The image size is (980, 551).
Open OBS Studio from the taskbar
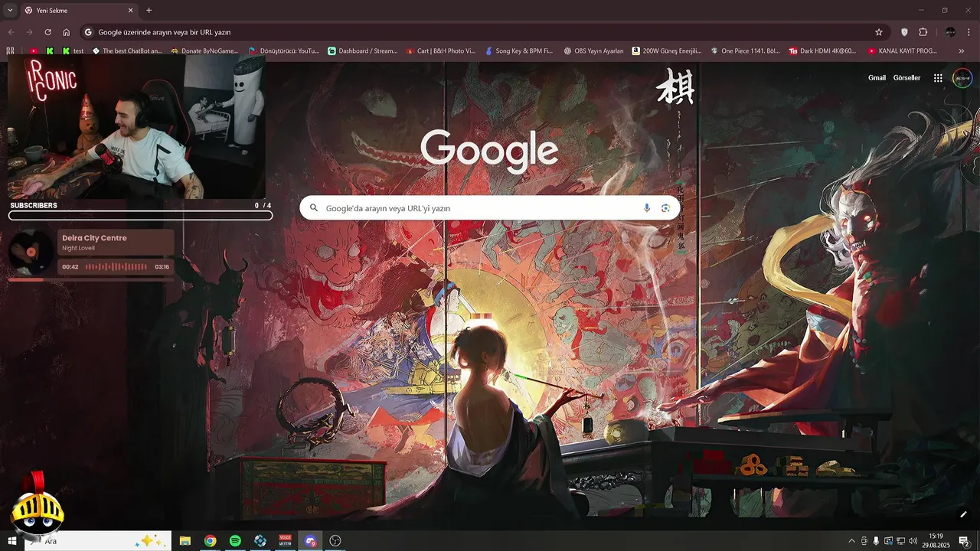(335, 541)
